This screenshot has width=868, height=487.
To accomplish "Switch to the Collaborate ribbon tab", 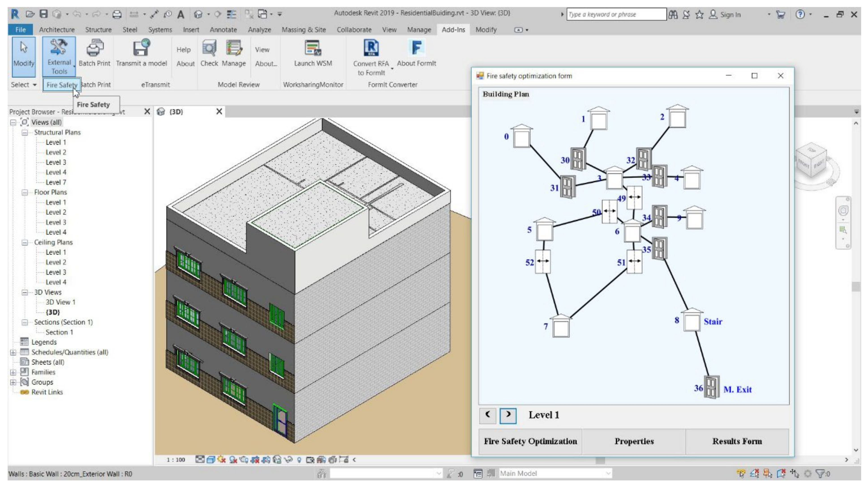I will point(354,30).
